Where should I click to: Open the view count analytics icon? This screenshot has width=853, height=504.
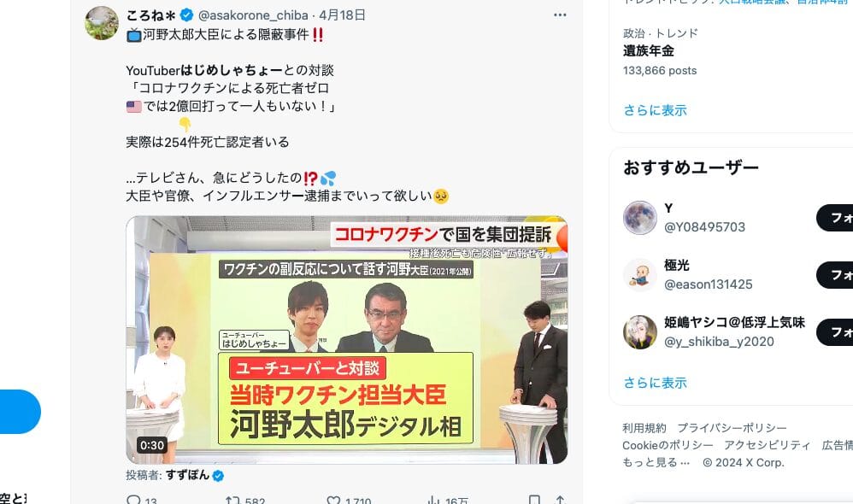coord(433,500)
